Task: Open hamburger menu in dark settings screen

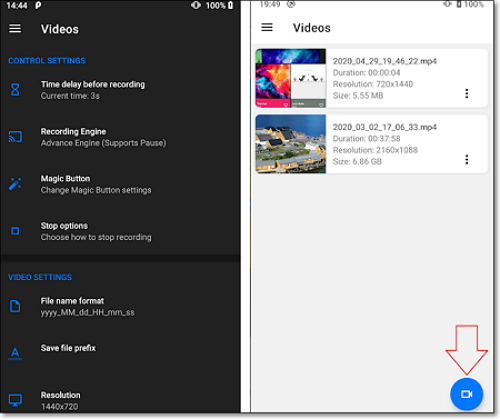Action: pyautogui.click(x=15, y=29)
